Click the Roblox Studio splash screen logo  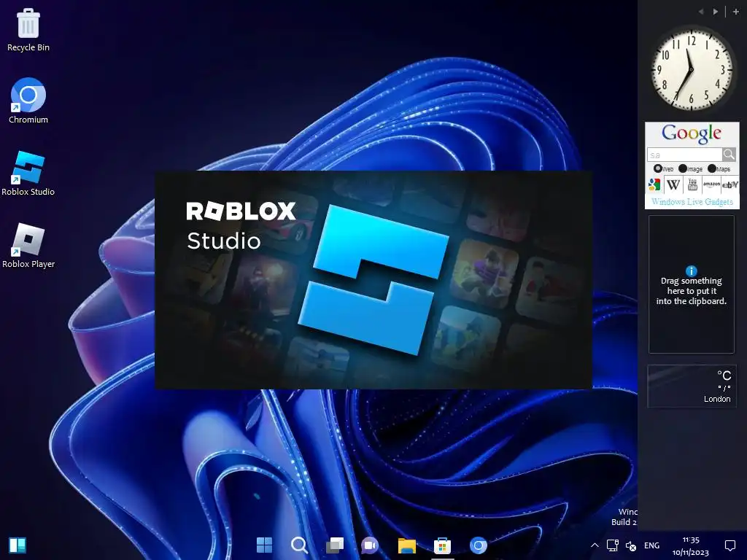373,279
